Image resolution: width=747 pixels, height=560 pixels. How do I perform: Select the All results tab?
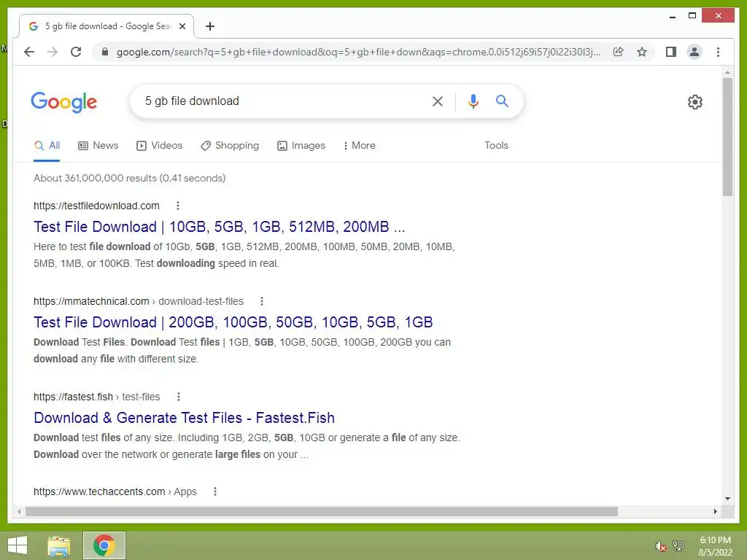[47, 146]
